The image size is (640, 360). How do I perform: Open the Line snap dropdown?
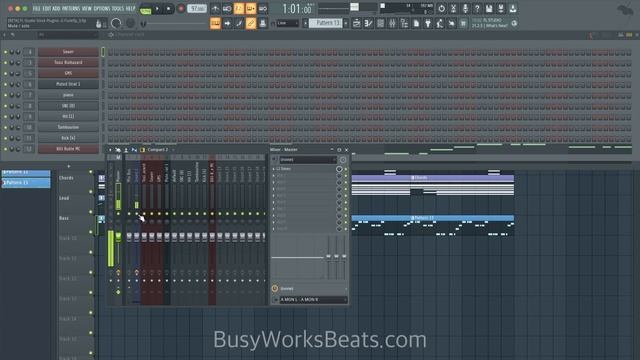[288, 23]
